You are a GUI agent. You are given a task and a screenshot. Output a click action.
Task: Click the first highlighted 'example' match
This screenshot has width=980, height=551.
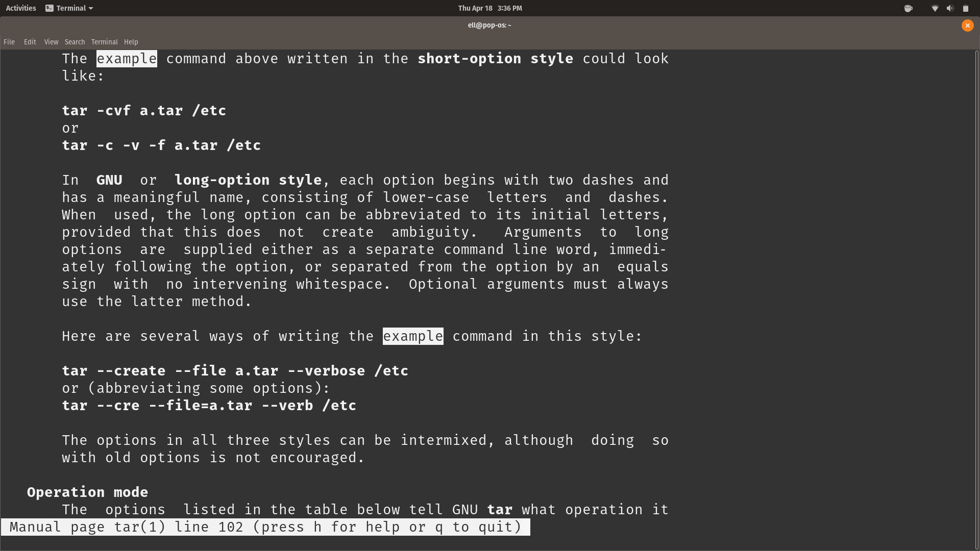(x=127, y=59)
